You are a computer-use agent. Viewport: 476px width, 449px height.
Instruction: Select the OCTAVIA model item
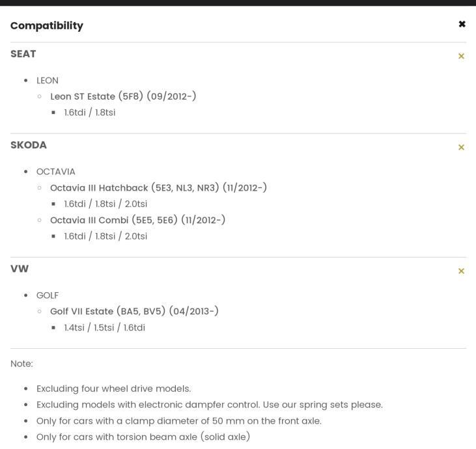(x=56, y=172)
